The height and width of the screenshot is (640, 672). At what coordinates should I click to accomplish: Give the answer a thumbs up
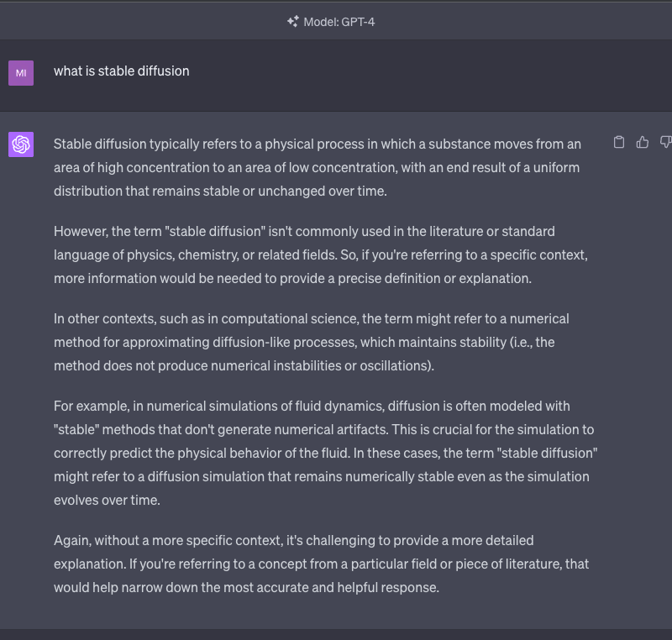pyautogui.click(x=643, y=142)
